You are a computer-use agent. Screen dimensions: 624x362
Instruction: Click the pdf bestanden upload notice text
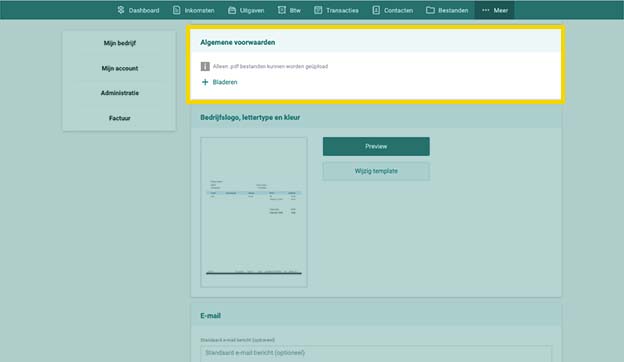pyautogui.click(x=270, y=66)
